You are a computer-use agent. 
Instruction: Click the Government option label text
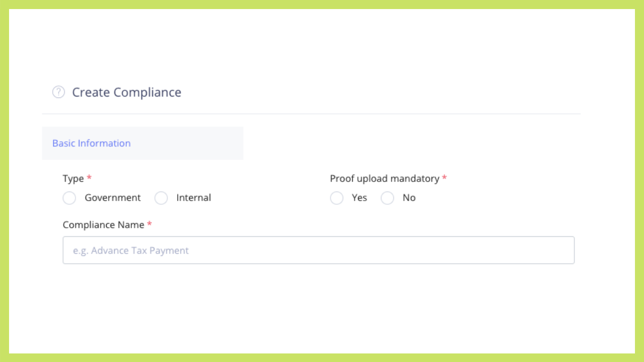click(113, 198)
